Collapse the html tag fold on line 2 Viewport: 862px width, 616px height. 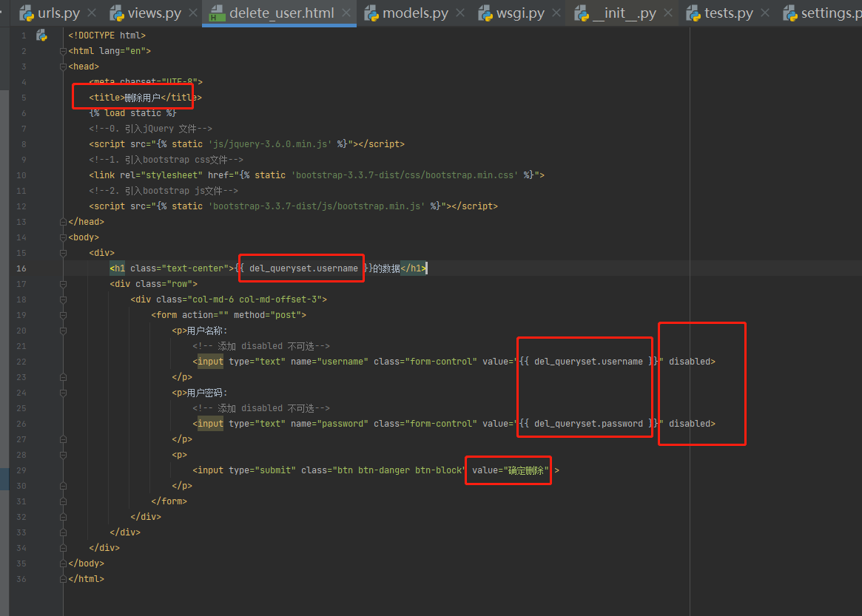click(x=64, y=51)
